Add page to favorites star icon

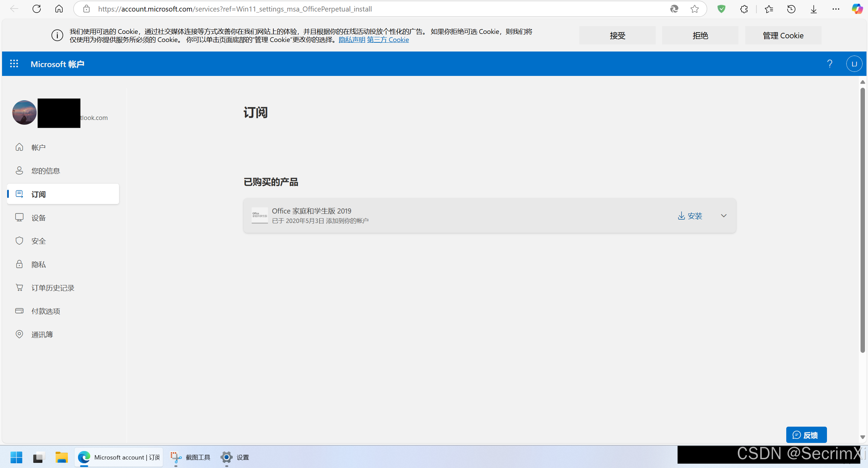(x=694, y=9)
